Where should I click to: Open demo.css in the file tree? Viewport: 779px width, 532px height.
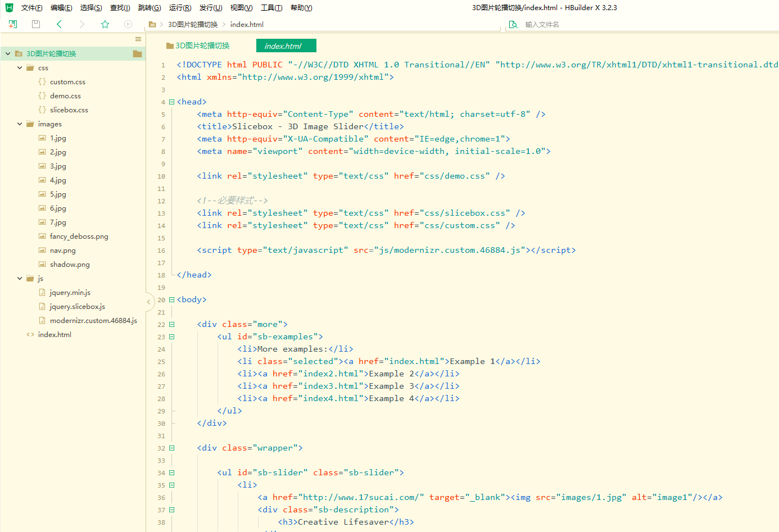pyautogui.click(x=65, y=96)
